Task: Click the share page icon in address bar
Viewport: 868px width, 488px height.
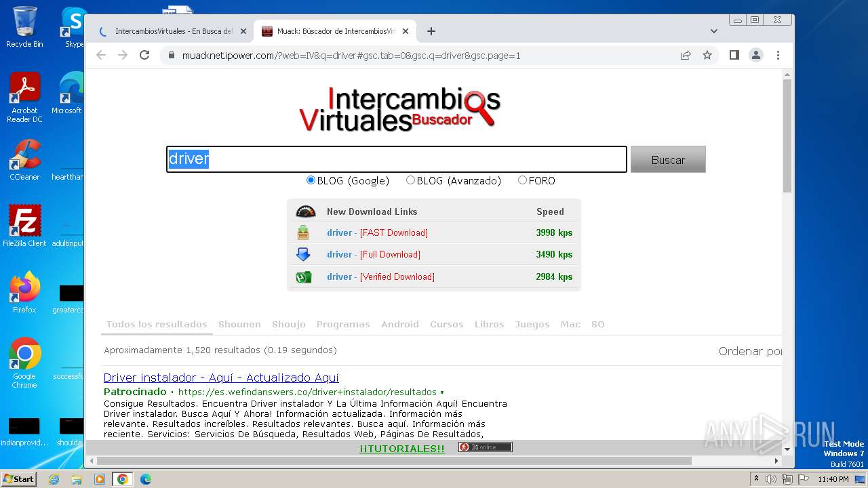Action: (x=686, y=56)
